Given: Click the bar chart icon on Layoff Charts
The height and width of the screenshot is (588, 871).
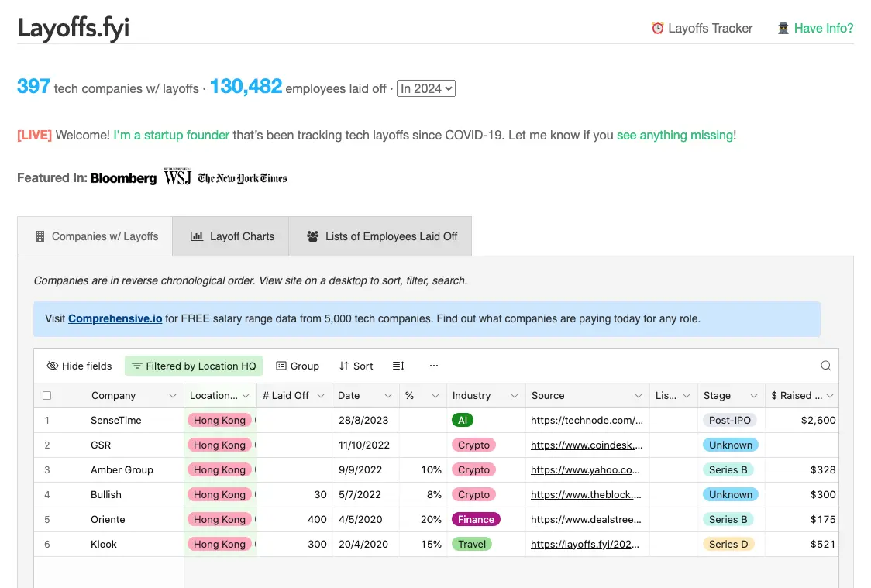Looking at the screenshot, I should (x=197, y=236).
